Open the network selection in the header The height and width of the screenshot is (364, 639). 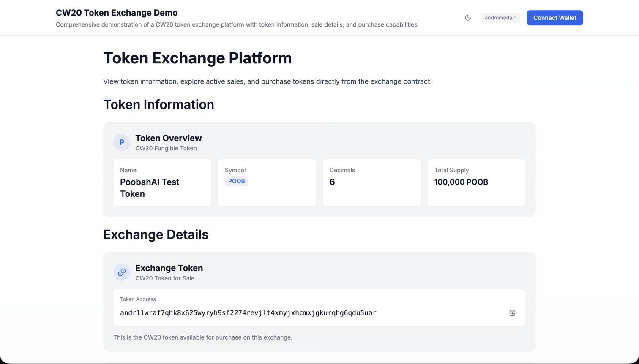[500, 18]
